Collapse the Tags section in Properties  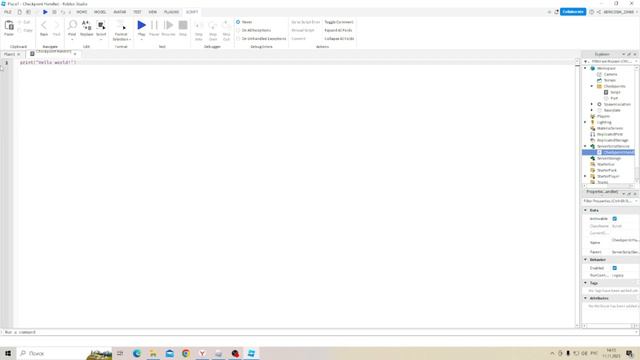tap(585, 283)
